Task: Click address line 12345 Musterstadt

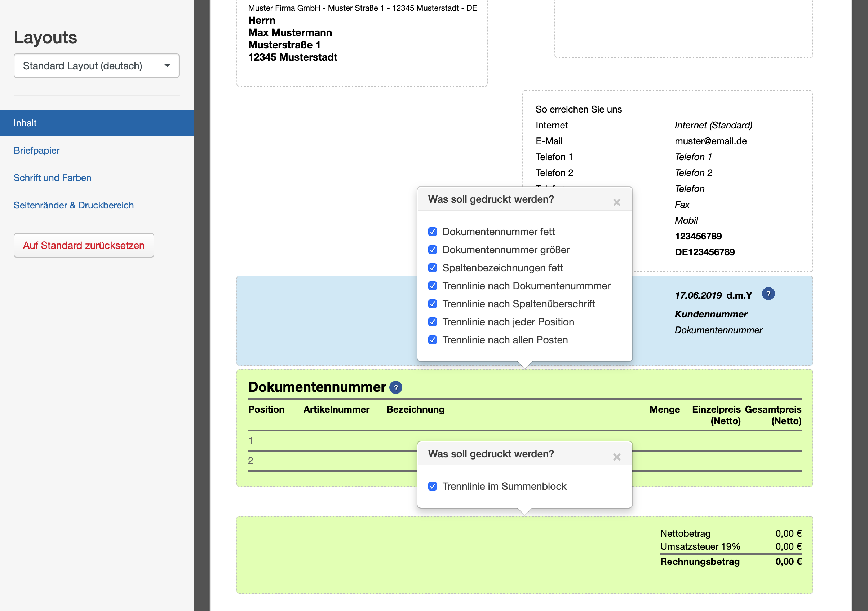Action: coord(293,57)
